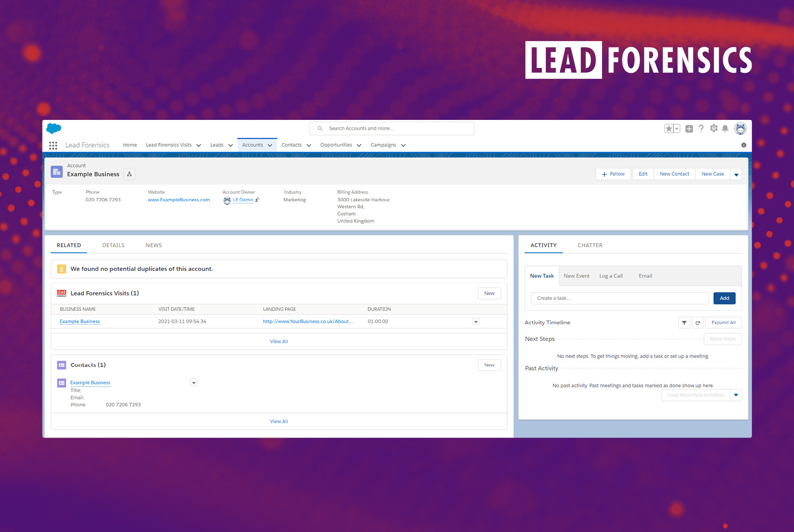Open the App Launcher dots grid
The width and height of the screenshot is (794, 532).
pos(53,145)
